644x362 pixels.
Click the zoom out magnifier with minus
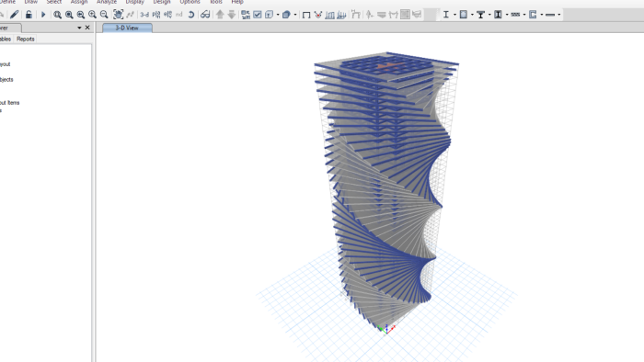point(104,15)
